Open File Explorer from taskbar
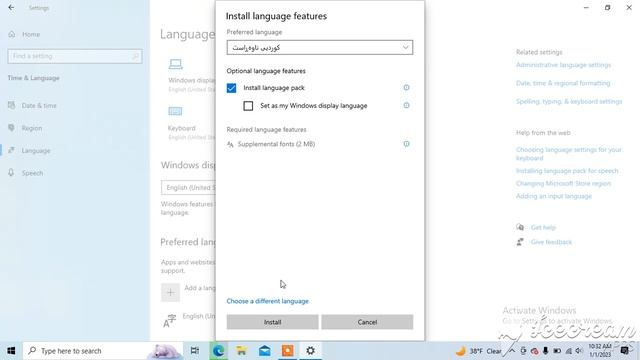640x360 pixels. 242,351
